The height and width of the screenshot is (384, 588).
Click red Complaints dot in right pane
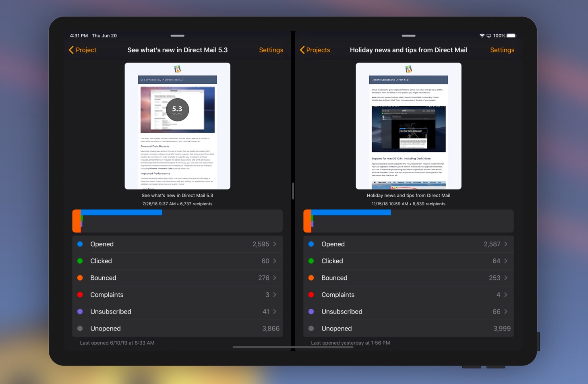click(311, 295)
